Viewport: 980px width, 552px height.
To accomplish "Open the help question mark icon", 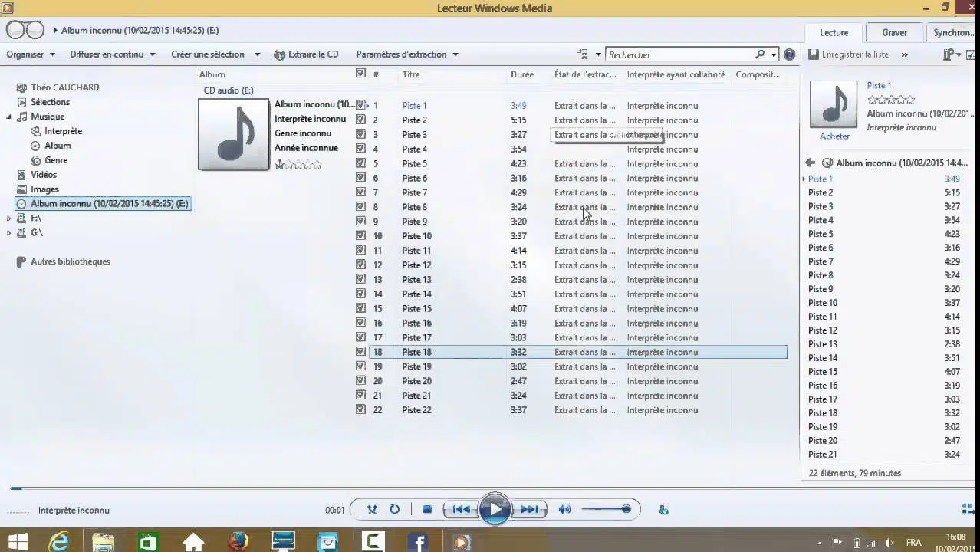I will (789, 54).
